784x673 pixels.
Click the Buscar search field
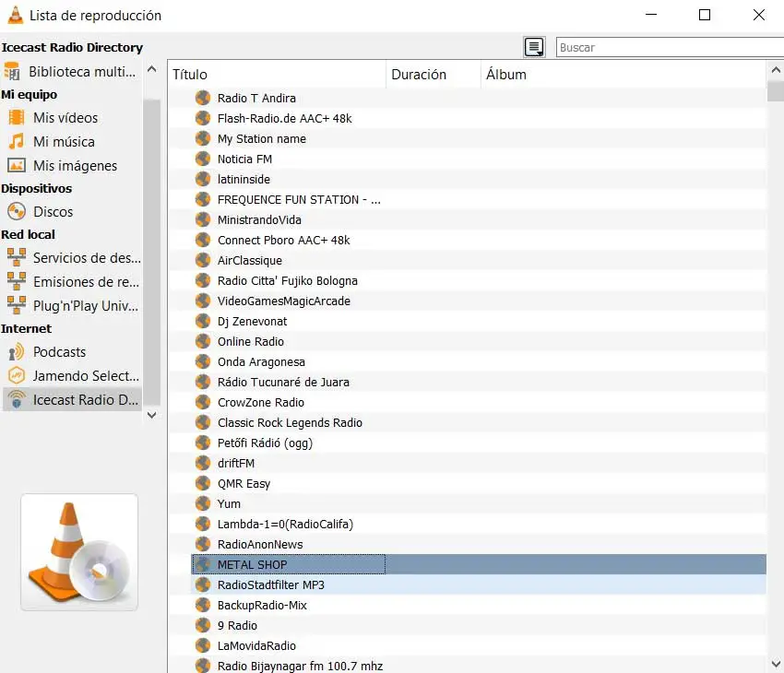pos(670,47)
